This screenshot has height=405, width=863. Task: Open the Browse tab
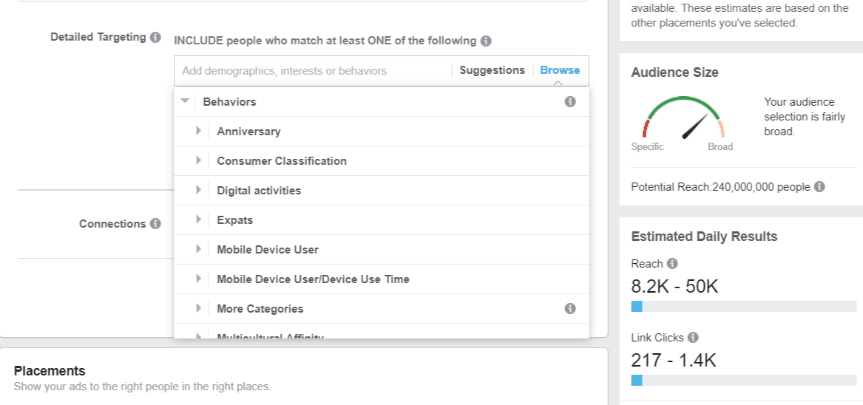(x=559, y=70)
